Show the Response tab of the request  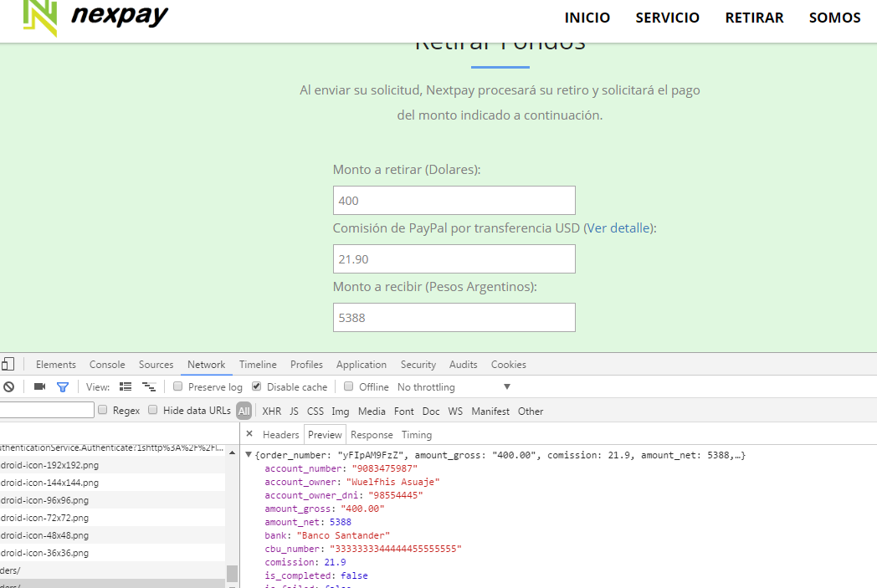[x=372, y=434]
